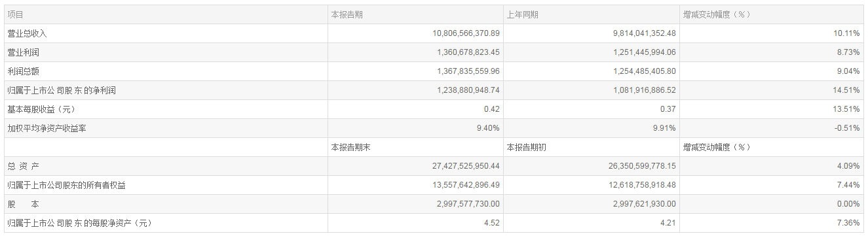
Task: Click value 27,427,525,950.44
Action: [x=457, y=166]
